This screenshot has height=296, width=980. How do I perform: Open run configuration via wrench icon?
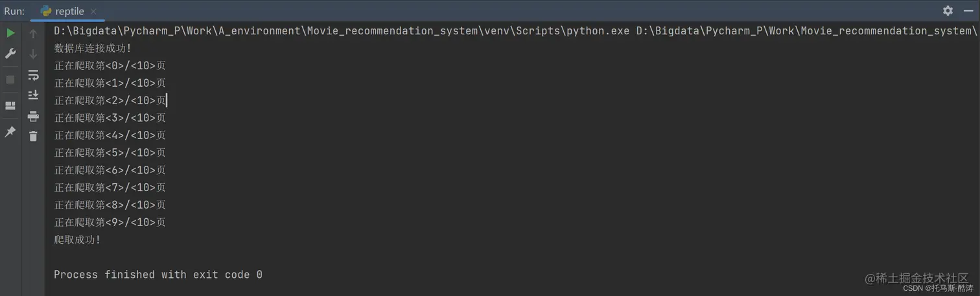10,54
